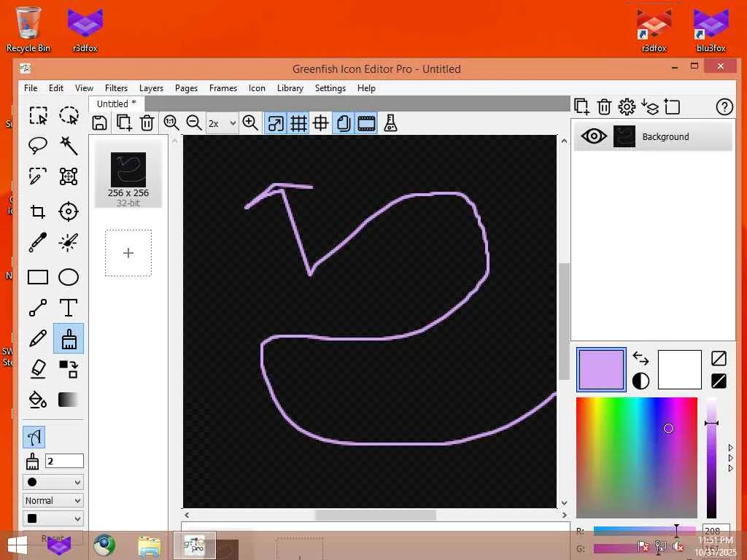
Task: Select the Background layer row
Action: tap(653, 136)
